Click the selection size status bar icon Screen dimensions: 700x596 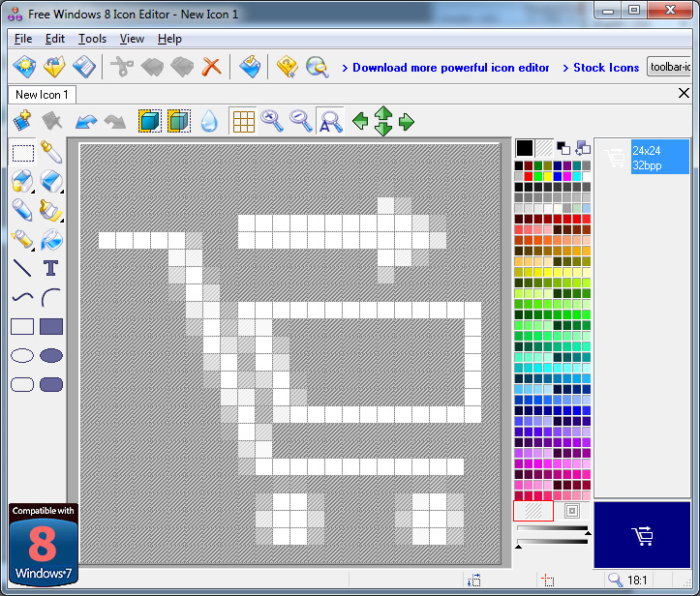point(473,580)
